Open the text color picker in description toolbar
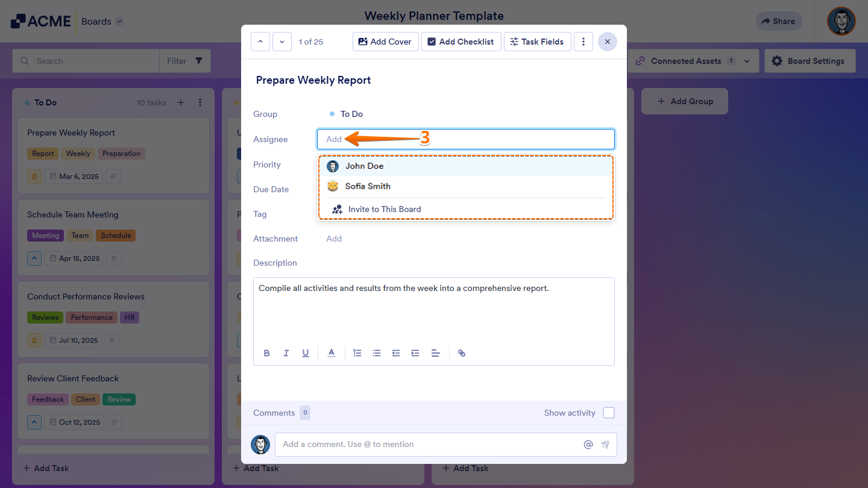 point(331,352)
